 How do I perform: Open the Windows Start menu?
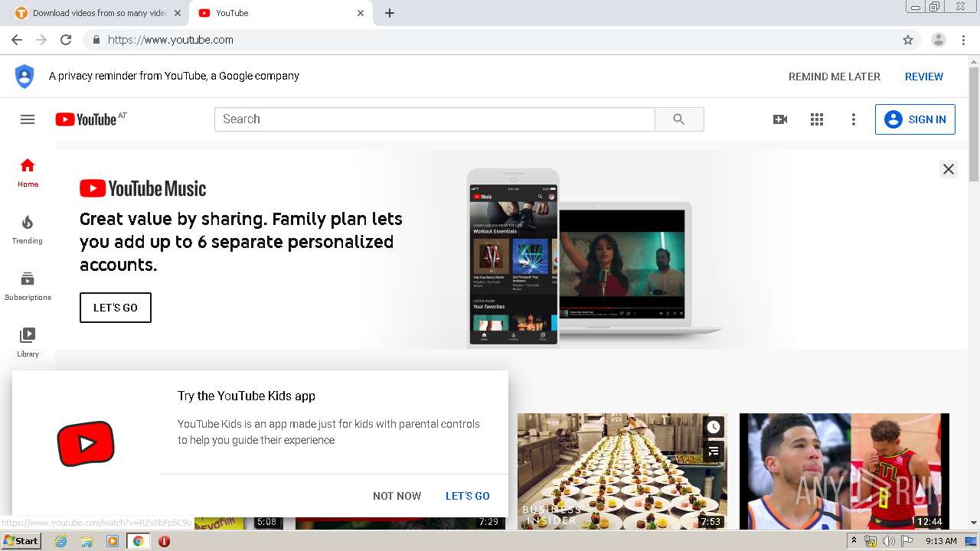21,541
